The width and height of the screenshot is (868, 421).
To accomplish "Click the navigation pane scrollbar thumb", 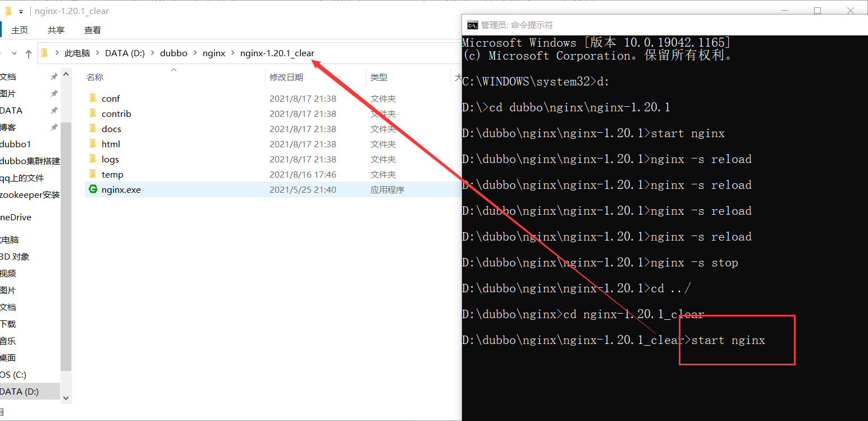I will click(x=66, y=246).
